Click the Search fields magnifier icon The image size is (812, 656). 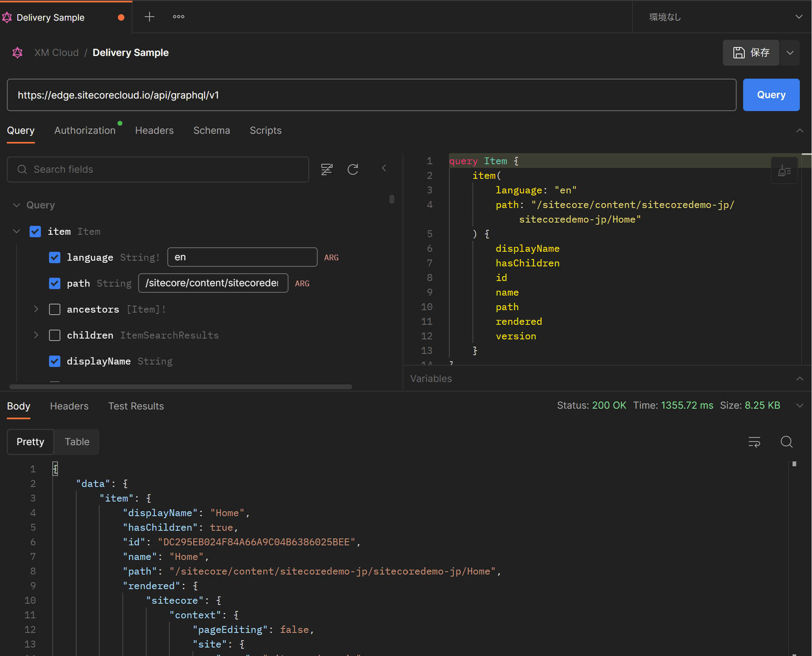click(22, 169)
